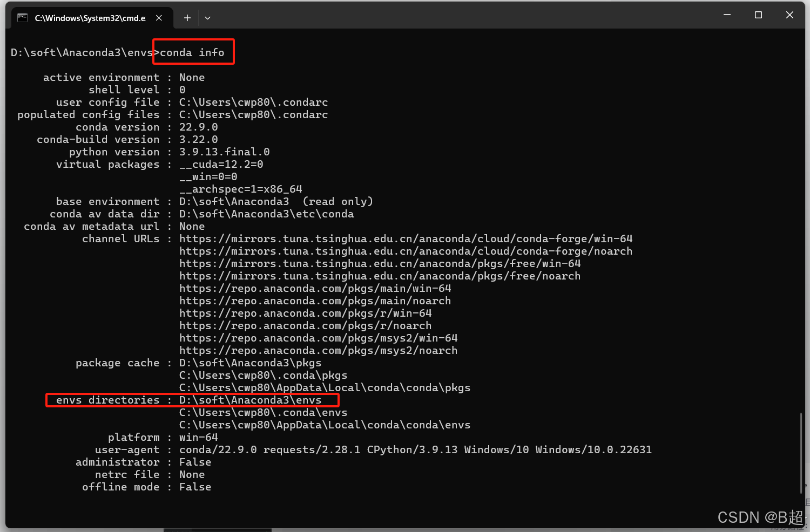Click AppData\Local\conda\conda\pkgs path
The width and height of the screenshot is (810, 532).
click(325, 387)
